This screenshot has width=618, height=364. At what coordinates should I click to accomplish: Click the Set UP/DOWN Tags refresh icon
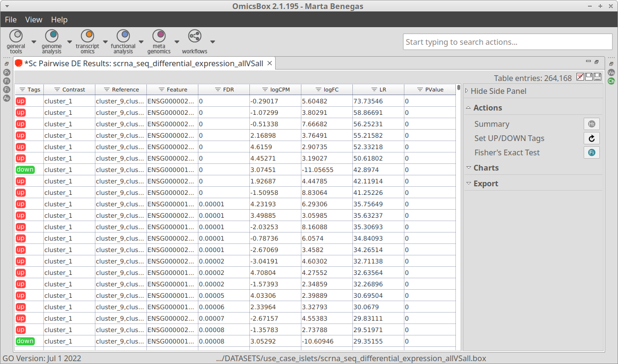592,138
